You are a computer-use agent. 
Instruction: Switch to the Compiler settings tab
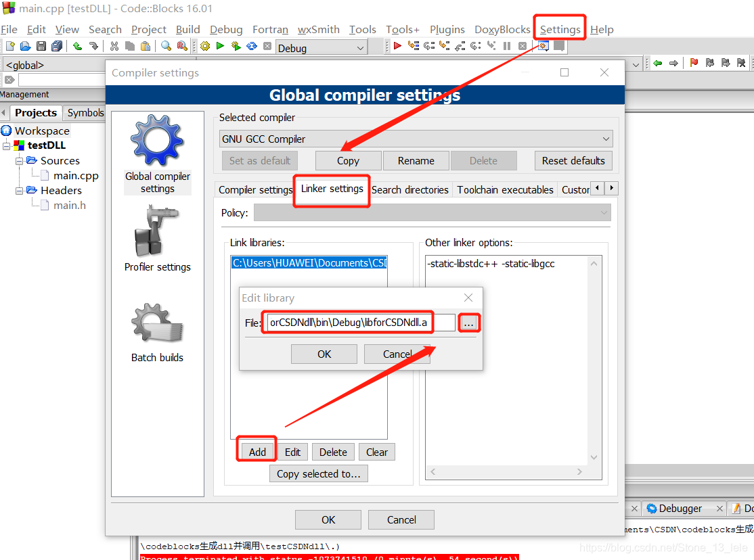click(x=255, y=190)
